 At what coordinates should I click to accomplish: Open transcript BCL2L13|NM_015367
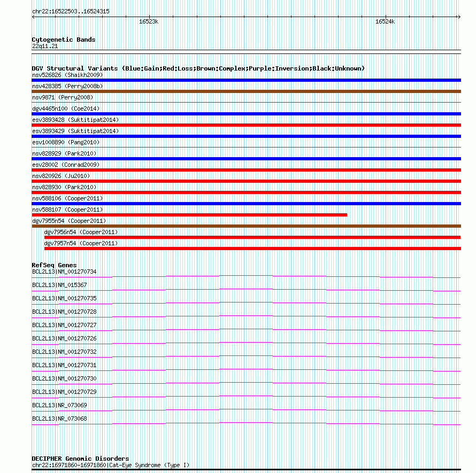(59, 285)
